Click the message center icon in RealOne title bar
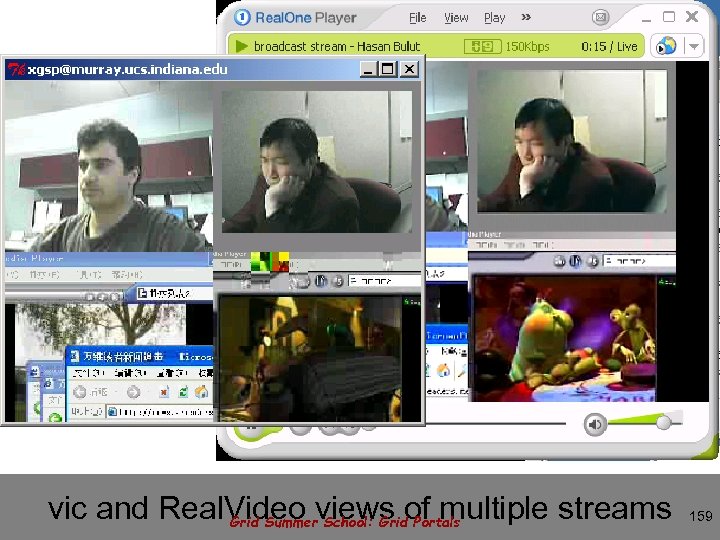The image size is (720, 540). pos(600,17)
